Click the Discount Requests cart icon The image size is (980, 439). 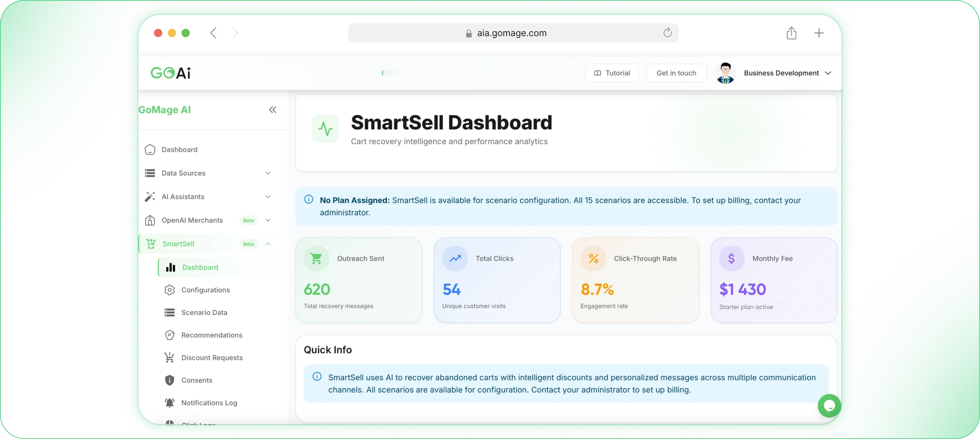[170, 358]
